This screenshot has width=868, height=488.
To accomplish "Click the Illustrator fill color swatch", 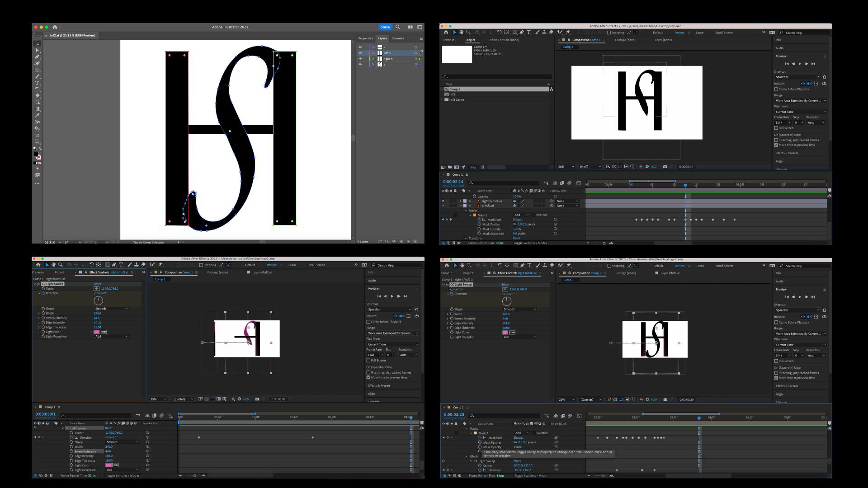I will pyautogui.click(x=36, y=155).
